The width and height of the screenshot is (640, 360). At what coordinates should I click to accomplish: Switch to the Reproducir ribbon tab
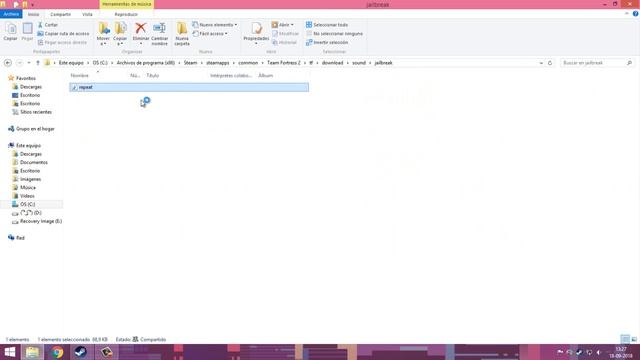pyautogui.click(x=126, y=14)
